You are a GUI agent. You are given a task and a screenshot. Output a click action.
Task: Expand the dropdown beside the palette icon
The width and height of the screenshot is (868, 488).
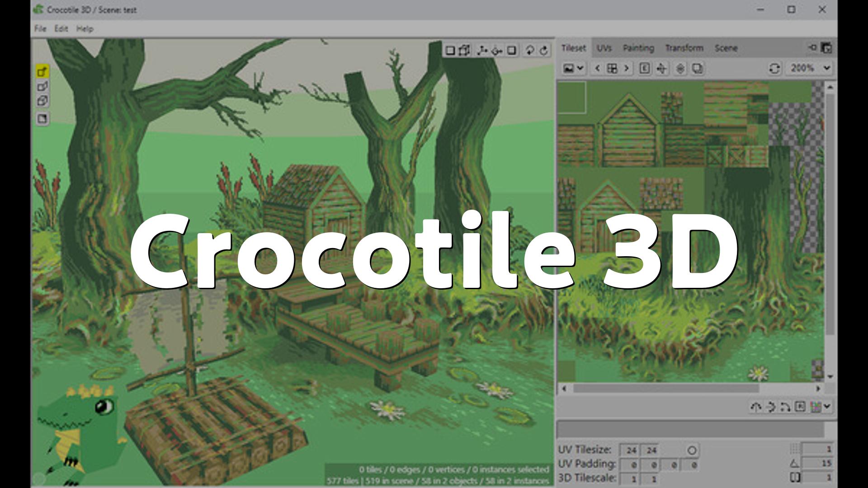827,407
